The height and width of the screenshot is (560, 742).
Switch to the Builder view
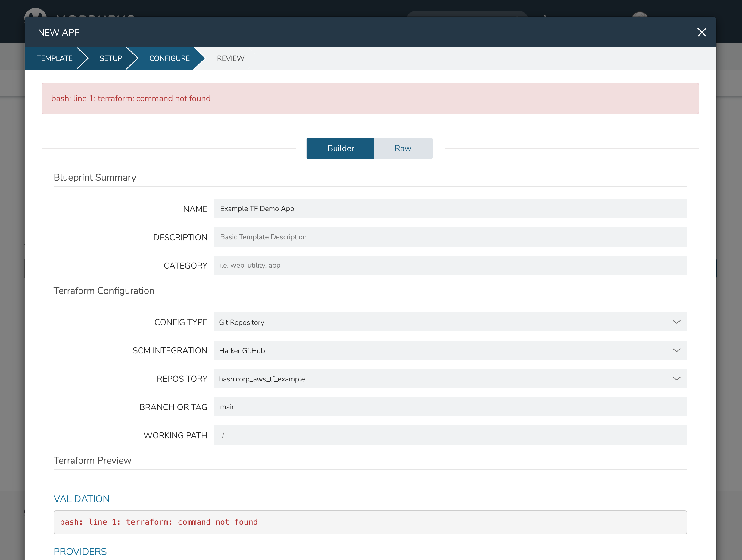tap(340, 148)
